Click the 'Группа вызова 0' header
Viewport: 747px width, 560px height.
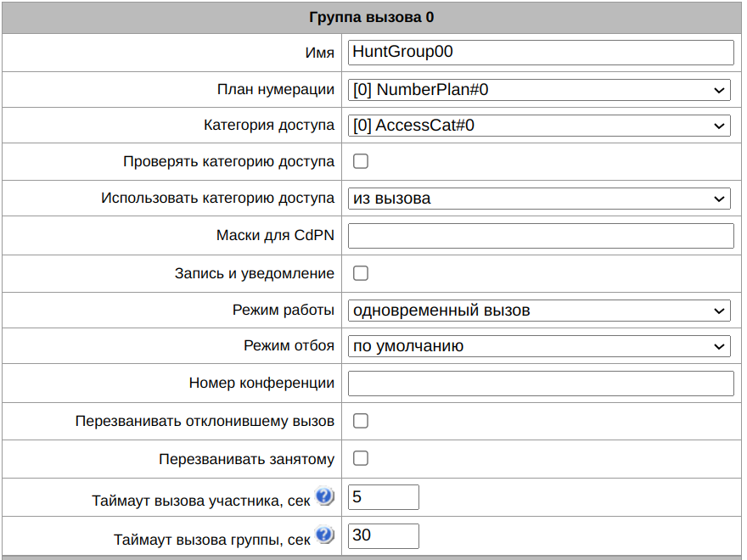coord(372,16)
